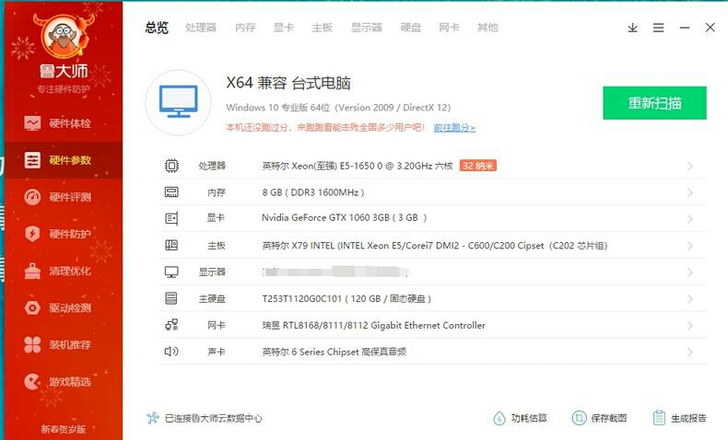Click the green 重新扫描 button
This screenshot has height=440, width=728.
pos(655,103)
